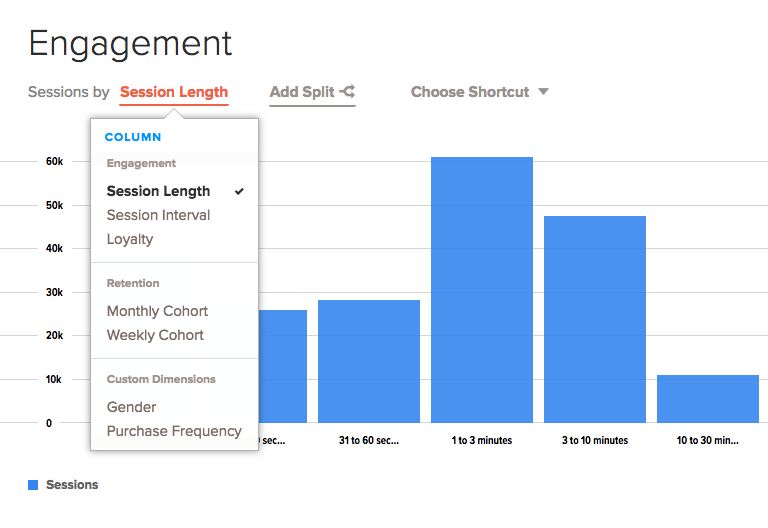The width and height of the screenshot is (768, 528).
Task: Pick Weekly Cohort from Retention
Action: point(155,335)
